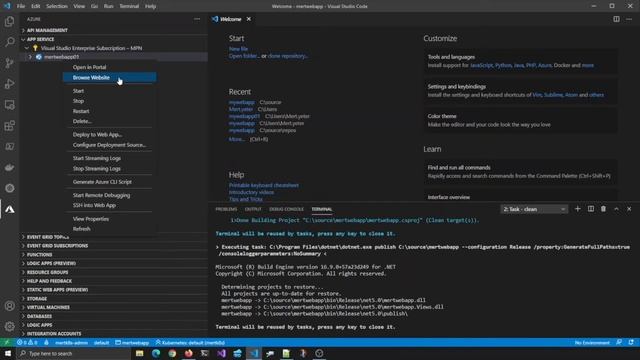
Task: Open Chrome from taskbar
Action: click(x=172, y=353)
